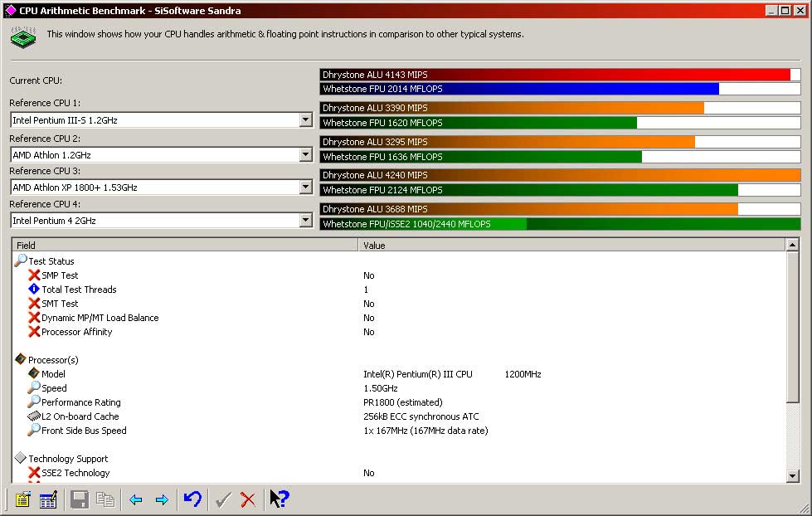Cancel with the red X toolbar icon
This screenshot has width=812, height=516.
point(248,499)
